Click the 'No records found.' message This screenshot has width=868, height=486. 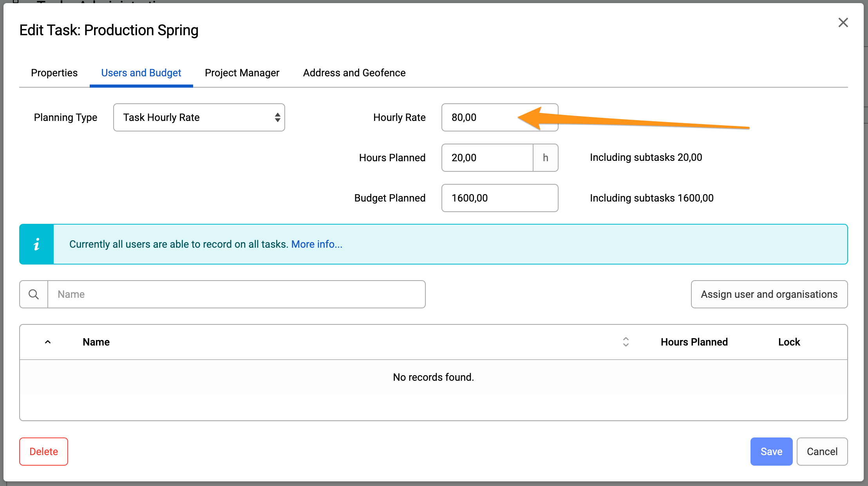[x=434, y=377]
